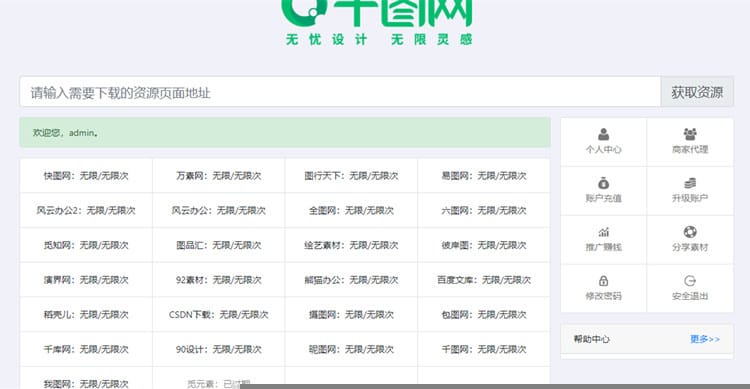The height and width of the screenshot is (389, 750).
Task: Select the 全图网: 无限/无限次 cell
Action: click(x=351, y=210)
